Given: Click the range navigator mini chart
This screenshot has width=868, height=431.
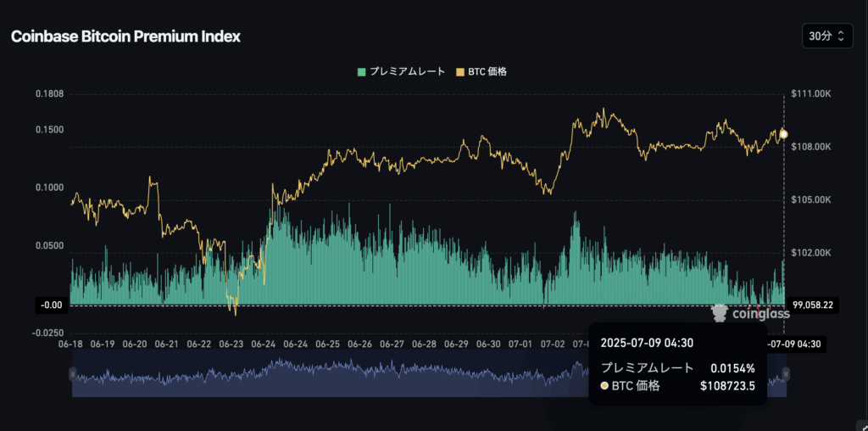Looking at the screenshot, I should point(429,373).
